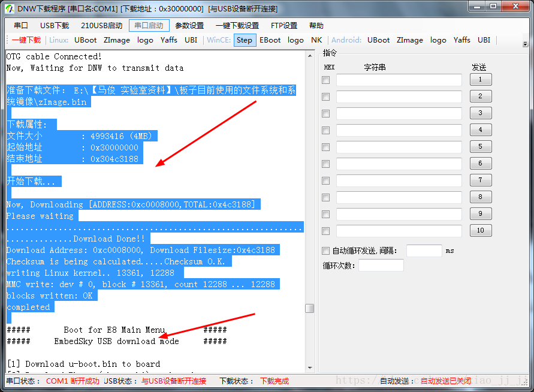Click WinCE EBoot toolbar button
Image resolution: width=534 pixels, height=392 pixels.
coord(270,40)
